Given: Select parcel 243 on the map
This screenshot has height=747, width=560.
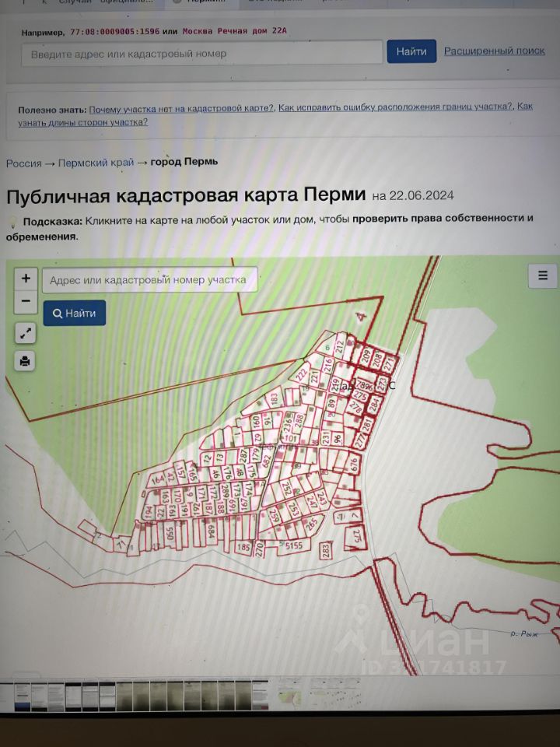Looking at the screenshot, I should pyautogui.click(x=322, y=498).
